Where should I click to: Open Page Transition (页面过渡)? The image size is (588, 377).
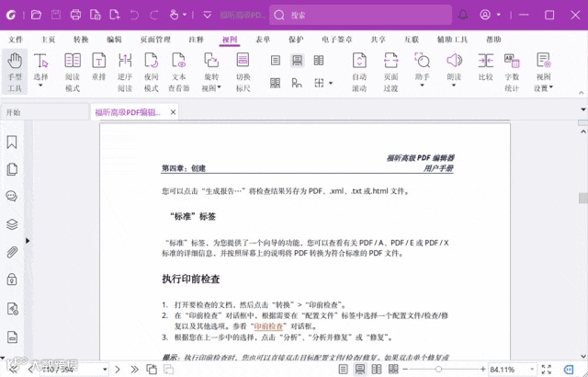390,72
